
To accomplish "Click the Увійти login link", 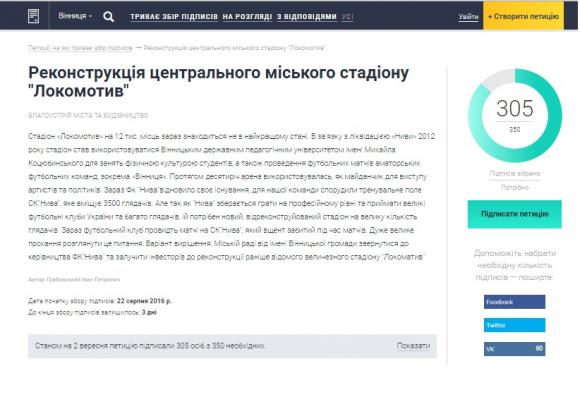I will [x=468, y=17].
